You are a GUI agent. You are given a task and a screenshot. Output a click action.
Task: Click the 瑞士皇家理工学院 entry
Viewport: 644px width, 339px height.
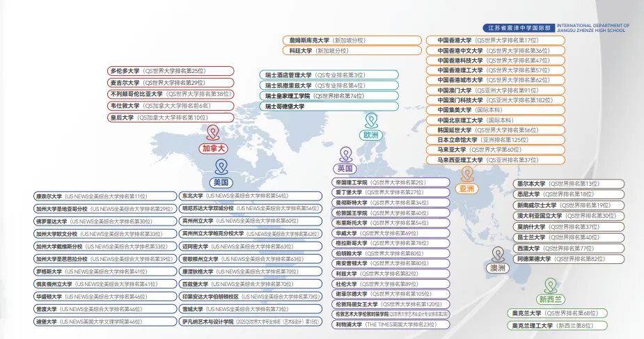click(329, 95)
